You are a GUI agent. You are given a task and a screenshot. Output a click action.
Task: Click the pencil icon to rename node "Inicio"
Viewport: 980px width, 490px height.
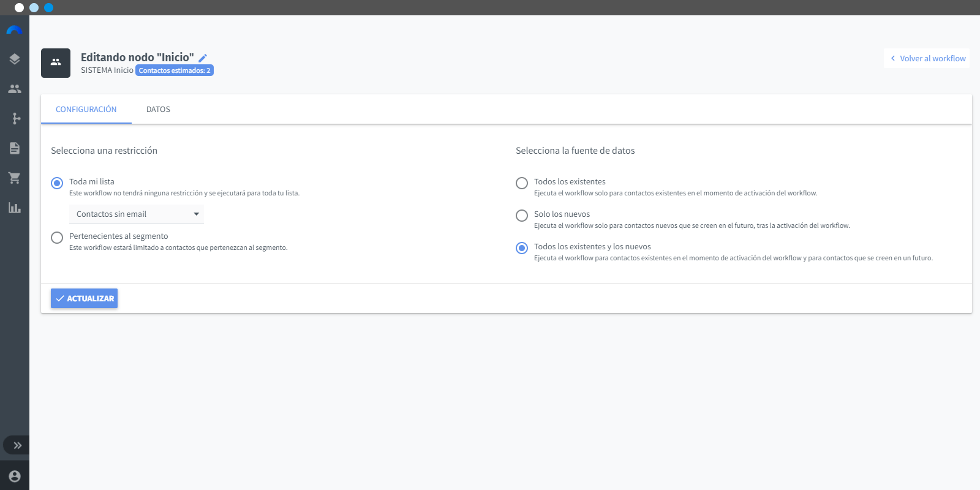point(203,58)
